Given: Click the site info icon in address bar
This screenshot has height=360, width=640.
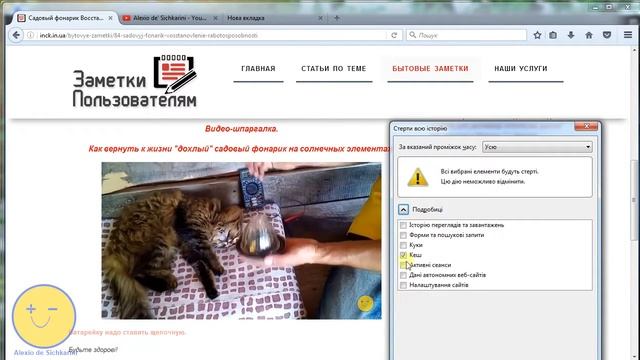Looking at the screenshot, I should point(31,35).
